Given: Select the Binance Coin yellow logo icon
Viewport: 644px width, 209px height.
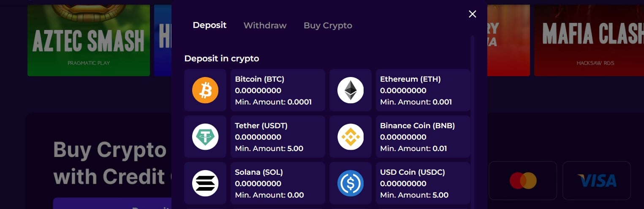Looking at the screenshot, I should (351, 137).
